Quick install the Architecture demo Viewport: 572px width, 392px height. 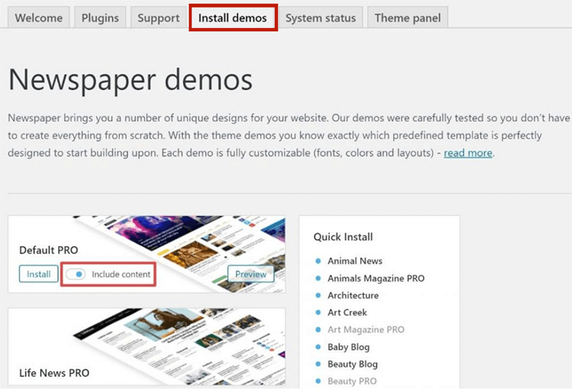(352, 295)
